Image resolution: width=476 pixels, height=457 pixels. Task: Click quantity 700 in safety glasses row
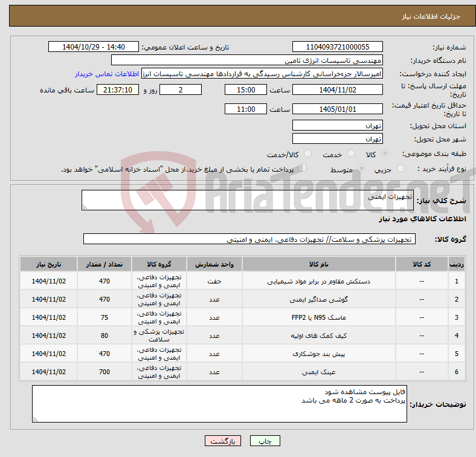click(104, 372)
